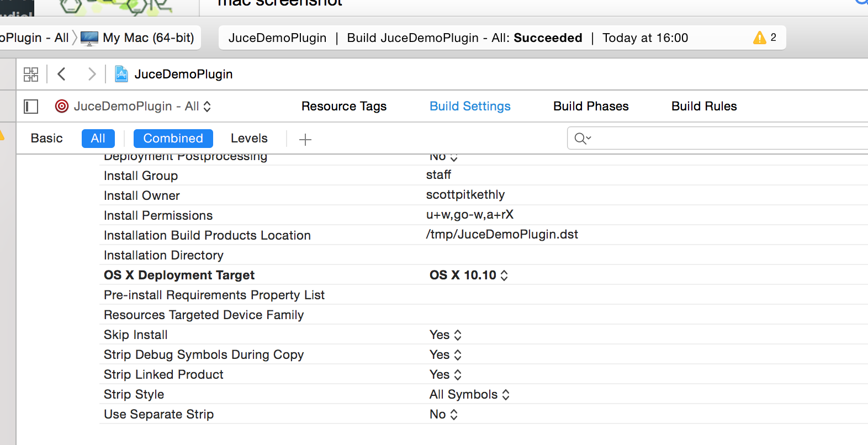Change the Strip Style value dropdown
The image size is (868, 445).
click(469, 395)
